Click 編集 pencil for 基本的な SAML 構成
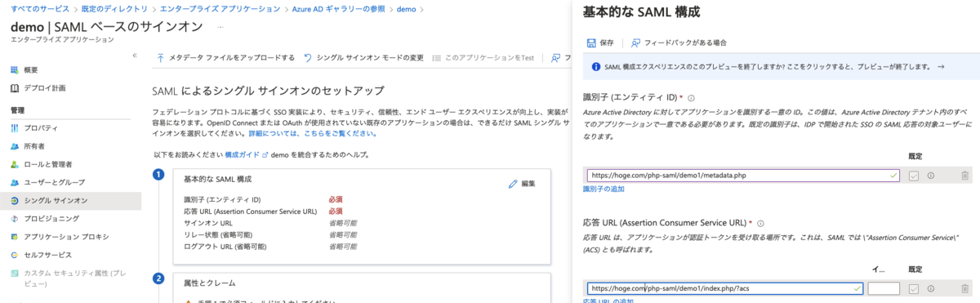The width and height of the screenshot is (980, 303). (x=521, y=184)
